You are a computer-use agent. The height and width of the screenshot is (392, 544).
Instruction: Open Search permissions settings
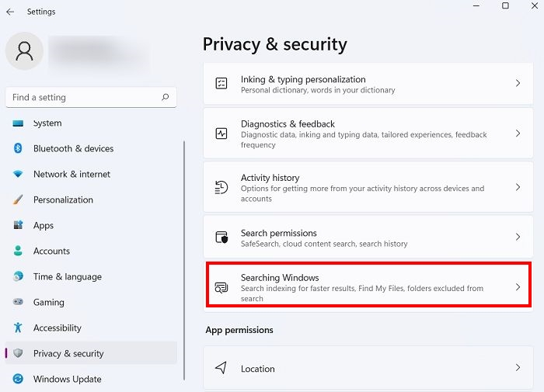368,237
